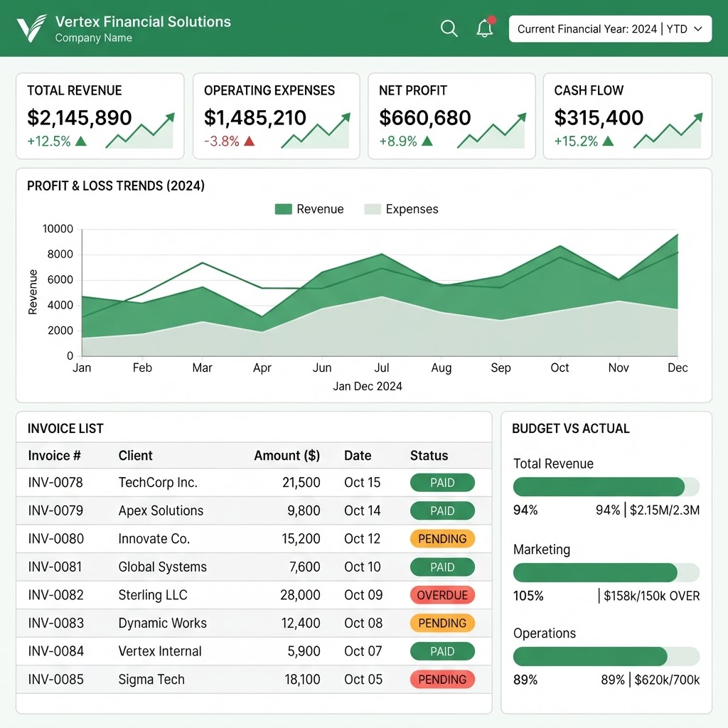Screen dimensions: 728x728
Task: Click the 28,000 invoice amount
Action: click(x=301, y=595)
